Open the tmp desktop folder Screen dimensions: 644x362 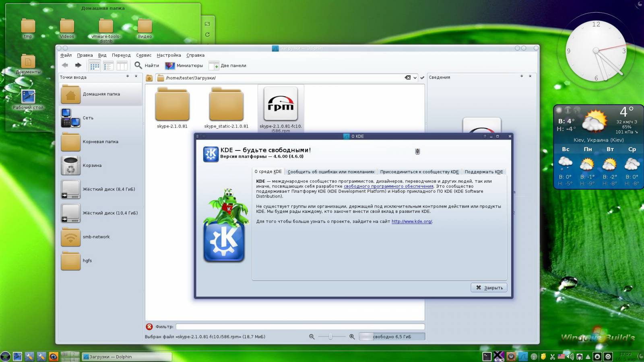pos(28,28)
